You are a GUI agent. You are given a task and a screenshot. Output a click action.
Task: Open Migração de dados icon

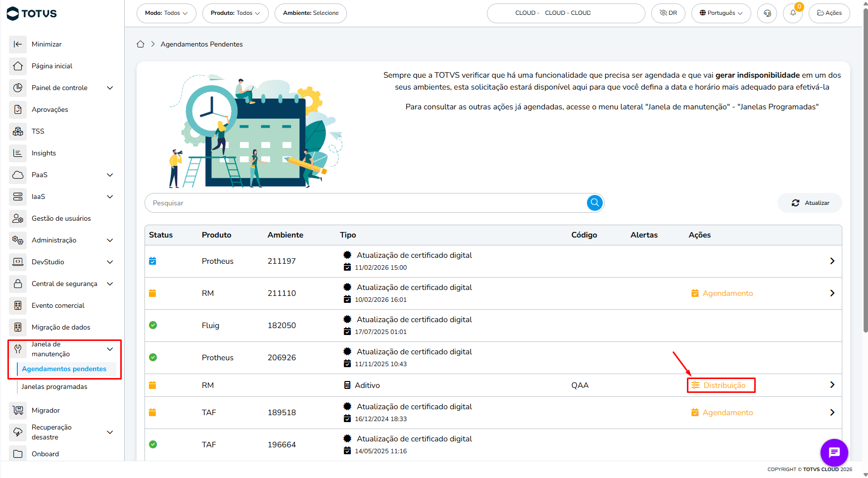point(18,327)
